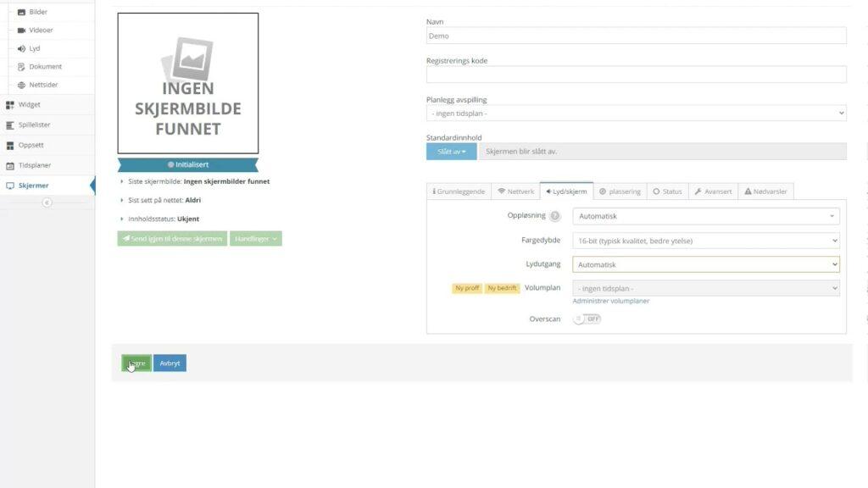The width and height of the screenshot is (868, 488).
Task: Click the Lagre button
Action: click(x=136, y=363)
